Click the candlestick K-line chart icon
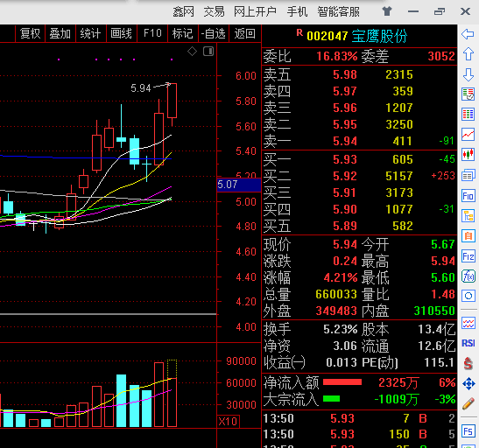479x448 pixels. [x=468, y=154]
